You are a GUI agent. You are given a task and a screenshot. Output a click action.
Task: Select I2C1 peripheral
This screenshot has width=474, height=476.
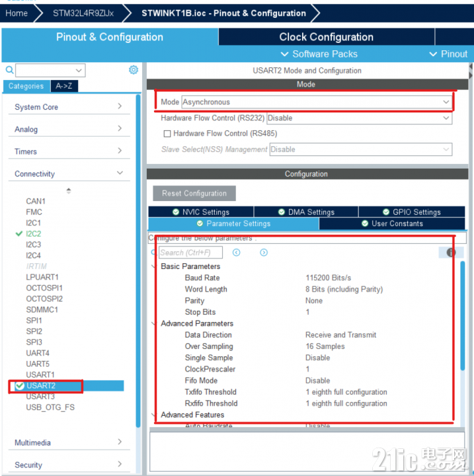pyautogui.click(x=34, y=223)
